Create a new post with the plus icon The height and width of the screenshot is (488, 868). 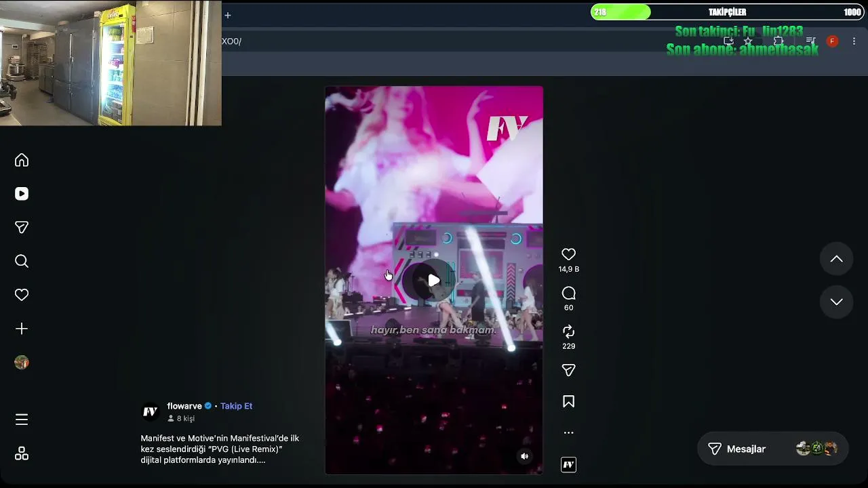[x=22, y=329]
